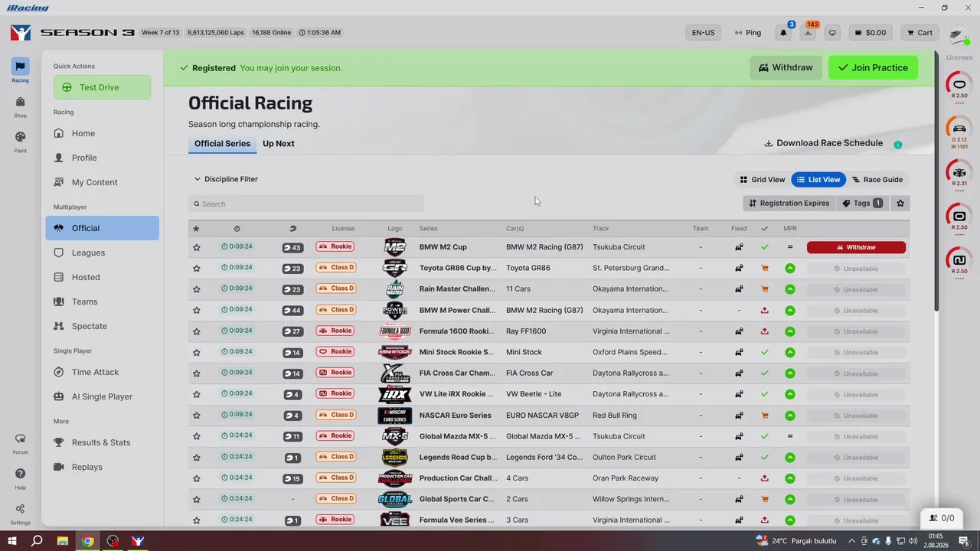Screen dimensions: 980x551
Task: Open the Settings gears icon
Action: pos(20,513)
